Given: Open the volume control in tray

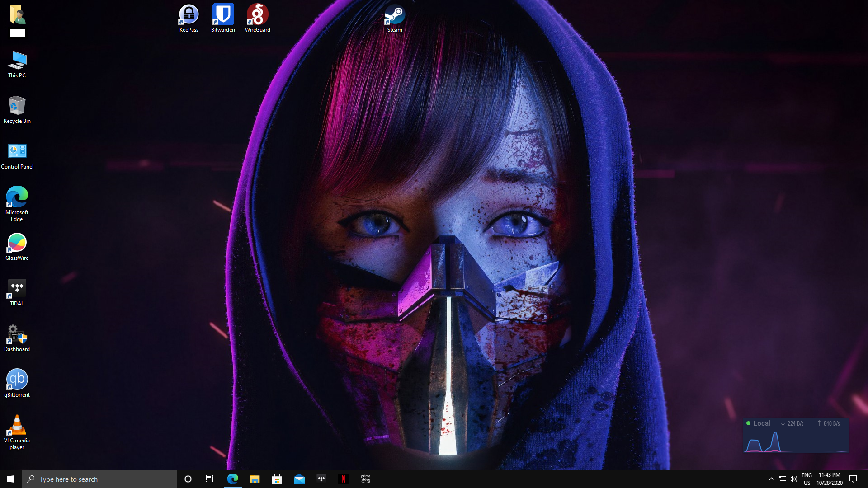Looking at the screenshot, I should point(793,479).
